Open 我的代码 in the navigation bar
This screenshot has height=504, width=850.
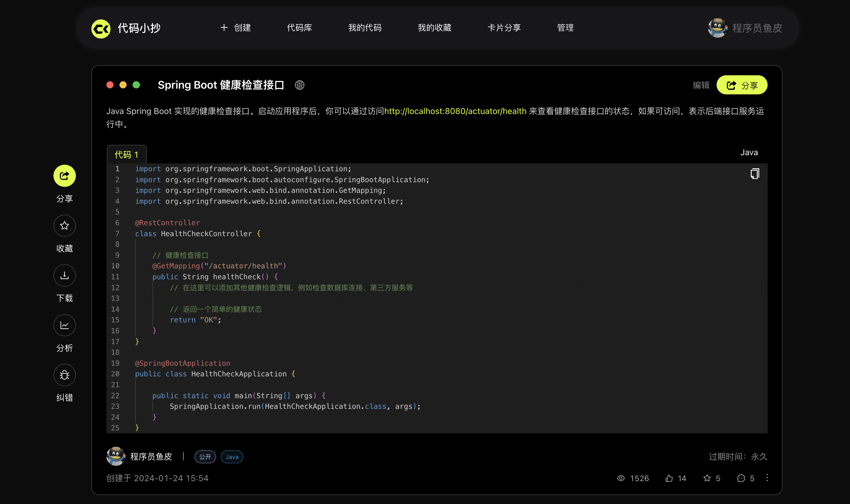pos(365,28)
